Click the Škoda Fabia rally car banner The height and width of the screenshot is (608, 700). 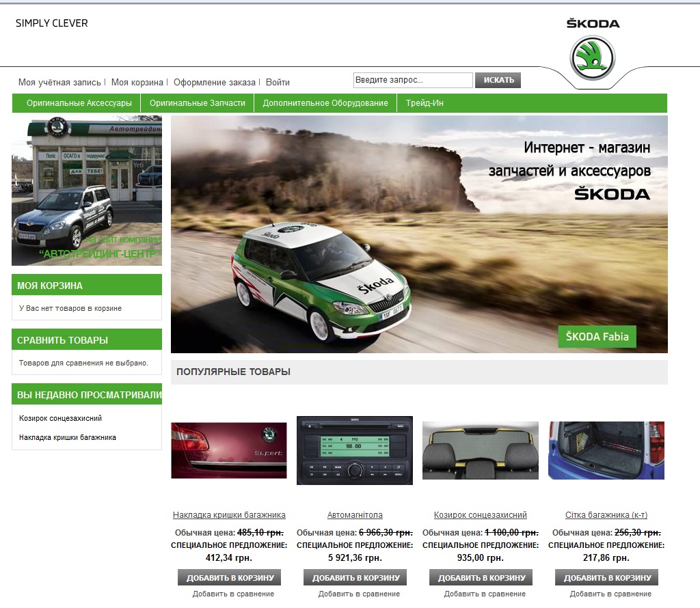click(x=419, y=234)
